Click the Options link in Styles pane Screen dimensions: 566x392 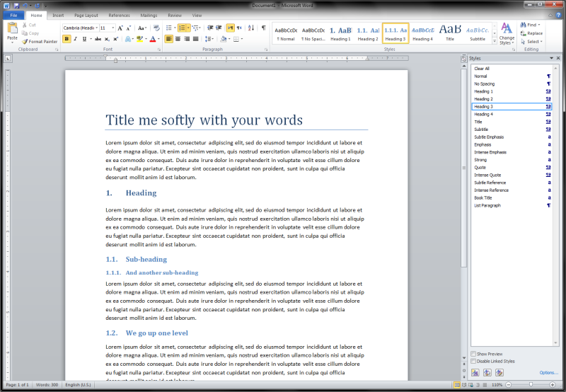(x=548, y=372)
